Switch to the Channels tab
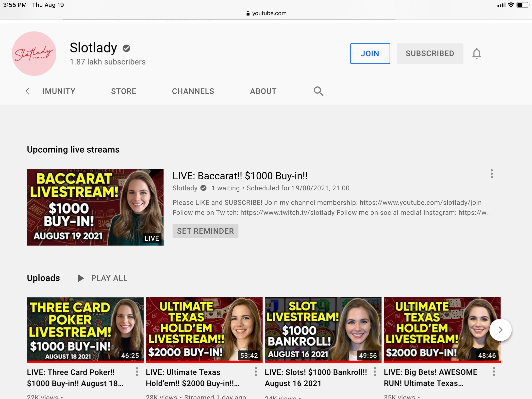532x399 pixels. coord(193,91)
